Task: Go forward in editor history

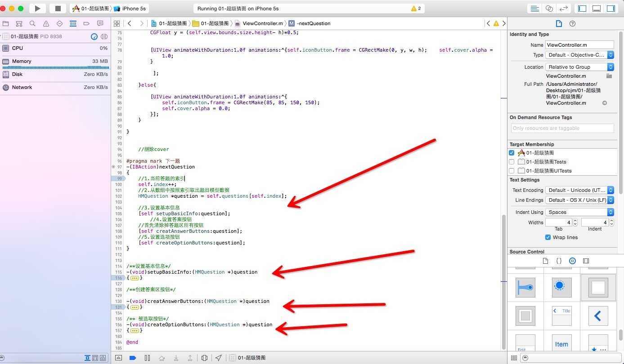Action: [142, 23]
